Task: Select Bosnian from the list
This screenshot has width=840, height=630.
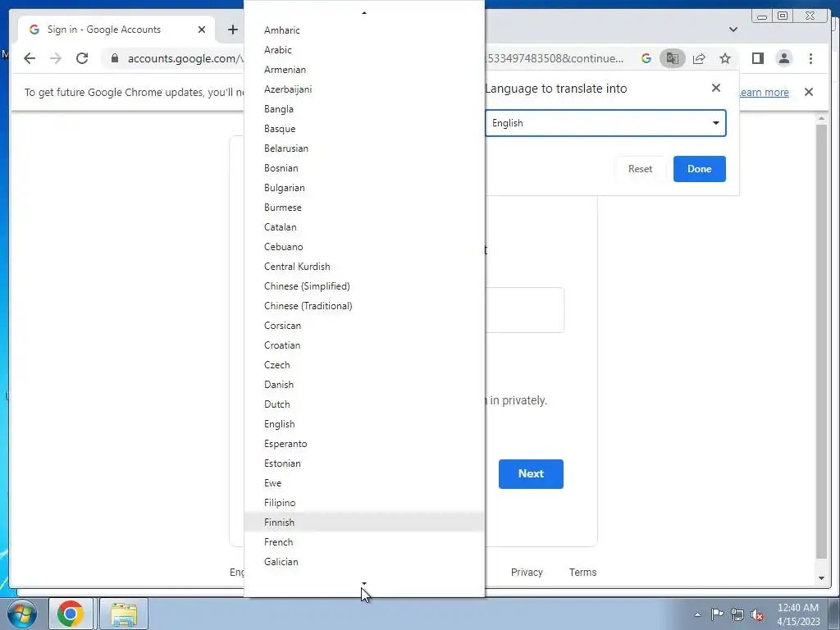Action: 364,168
